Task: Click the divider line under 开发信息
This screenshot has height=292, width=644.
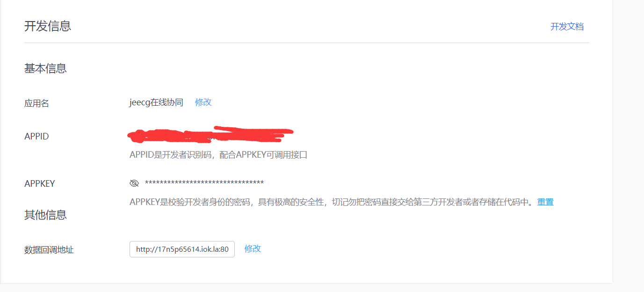Action: (x=307, y=43)
